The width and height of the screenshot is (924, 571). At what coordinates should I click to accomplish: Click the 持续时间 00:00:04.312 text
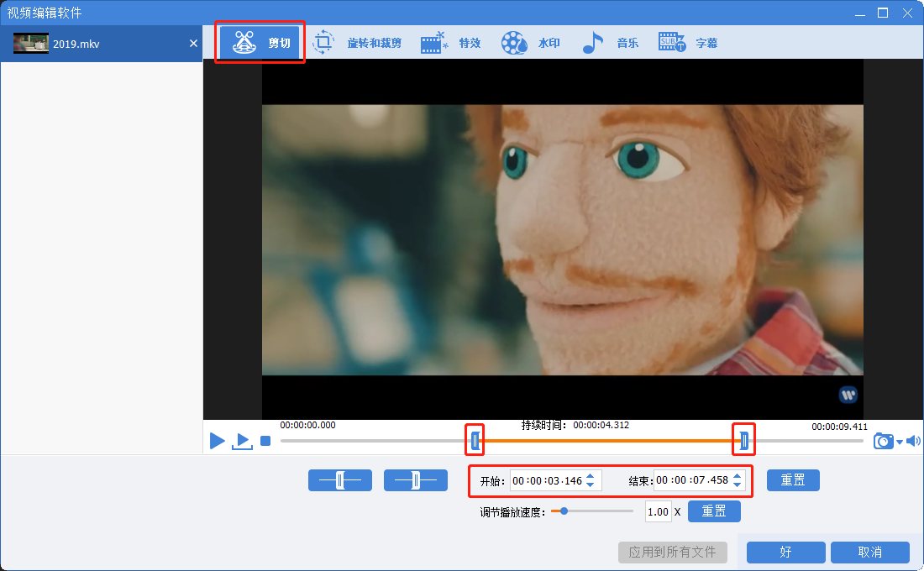575,425
